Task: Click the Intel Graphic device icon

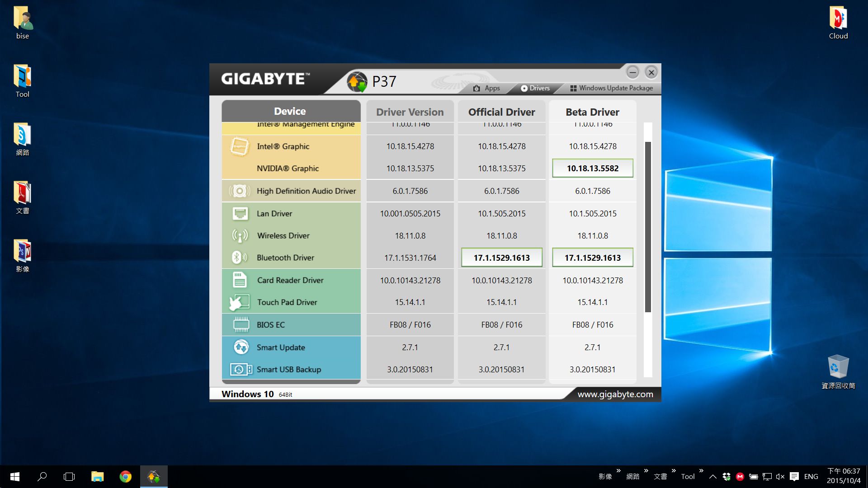Action: tap(240, 146)
